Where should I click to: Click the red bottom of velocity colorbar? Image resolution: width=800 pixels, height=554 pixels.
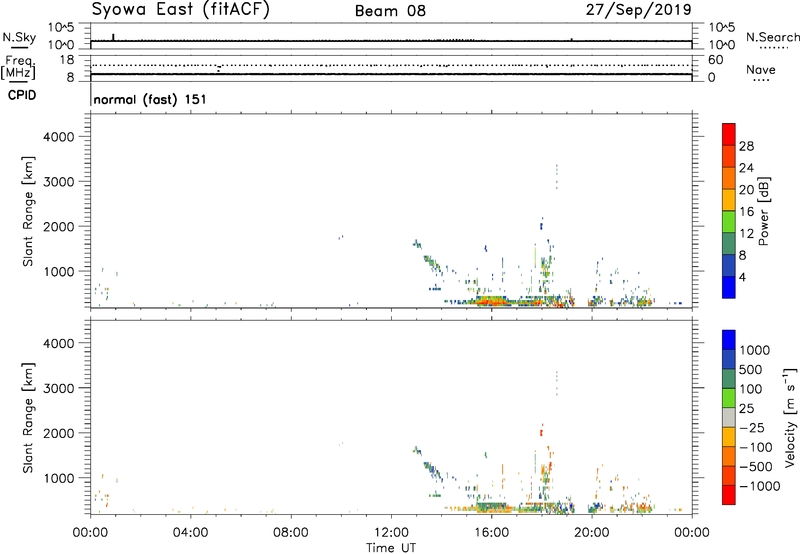coord(729,495)
